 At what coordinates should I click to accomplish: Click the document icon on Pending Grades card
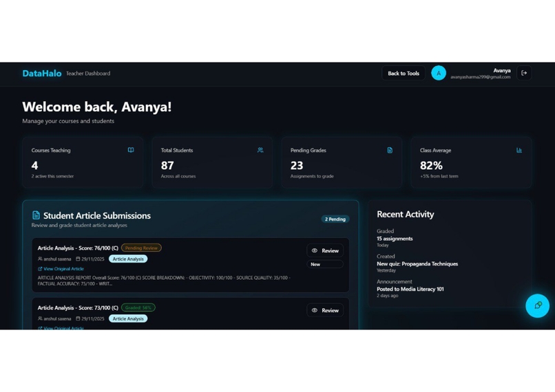tap(390, 150)
